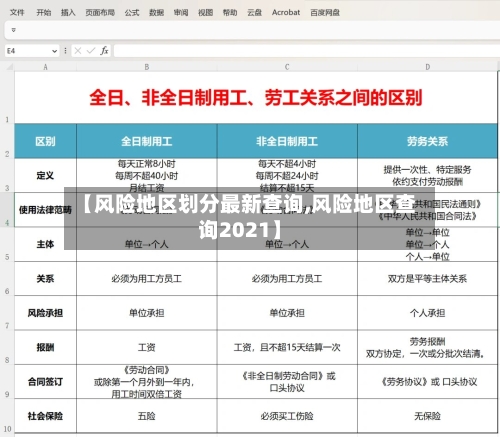The width and height of the screenshot is (500, 437).
Task: Select the 区别 header cell
Action: coord(46,141)
